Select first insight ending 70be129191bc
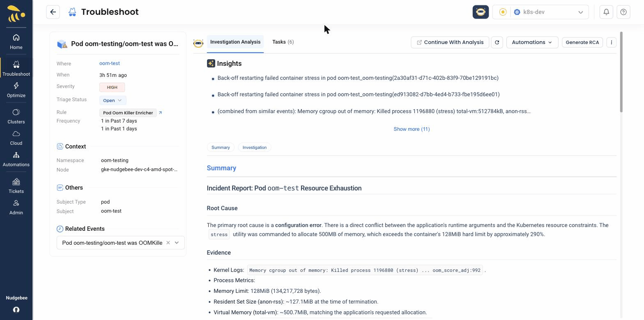 click(x=358, y=78)
